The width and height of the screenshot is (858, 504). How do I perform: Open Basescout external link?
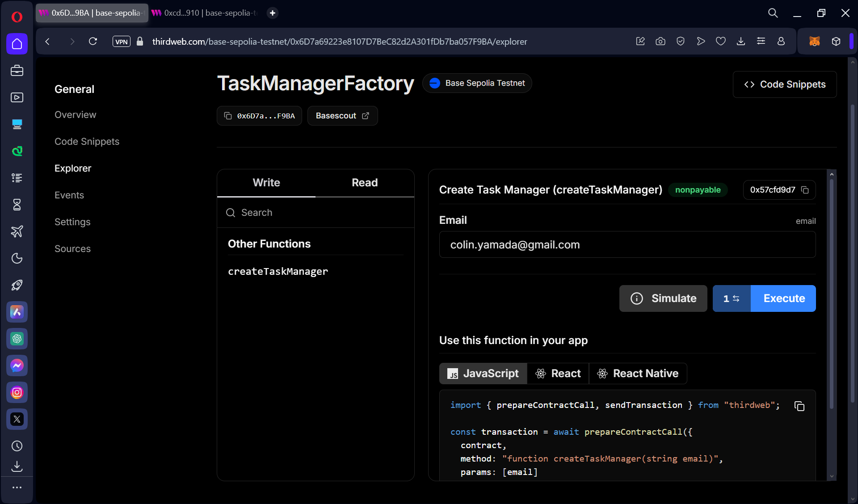342,116
